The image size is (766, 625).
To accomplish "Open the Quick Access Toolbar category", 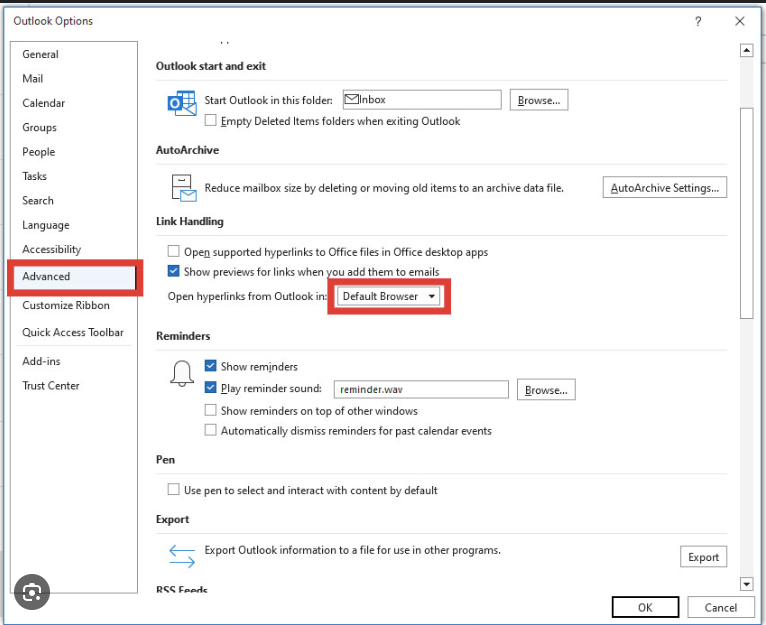I will point(73,332).
